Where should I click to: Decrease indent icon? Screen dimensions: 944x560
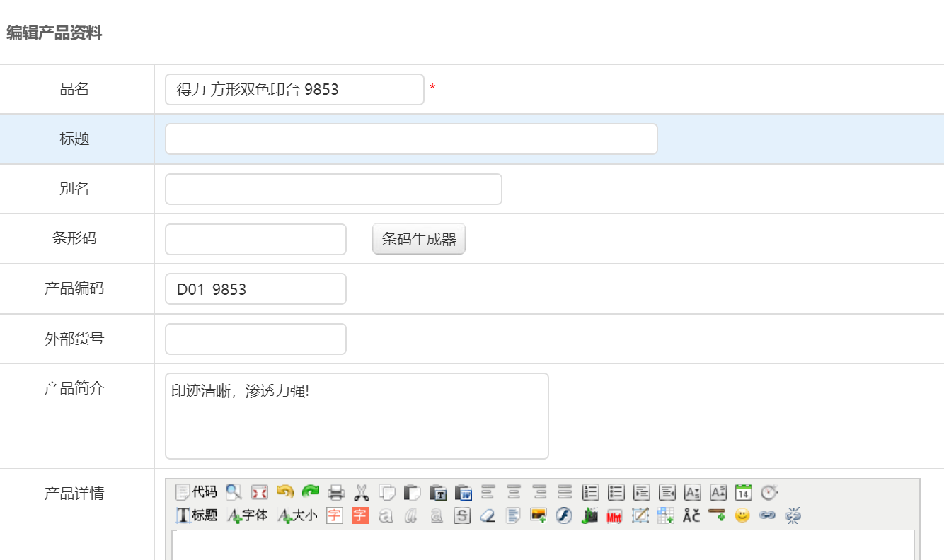667,492
